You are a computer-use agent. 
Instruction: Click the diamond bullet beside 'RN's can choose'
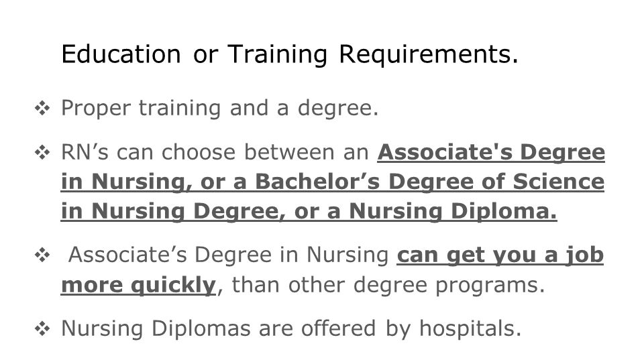pyautogui.click(x=42, y=153)
